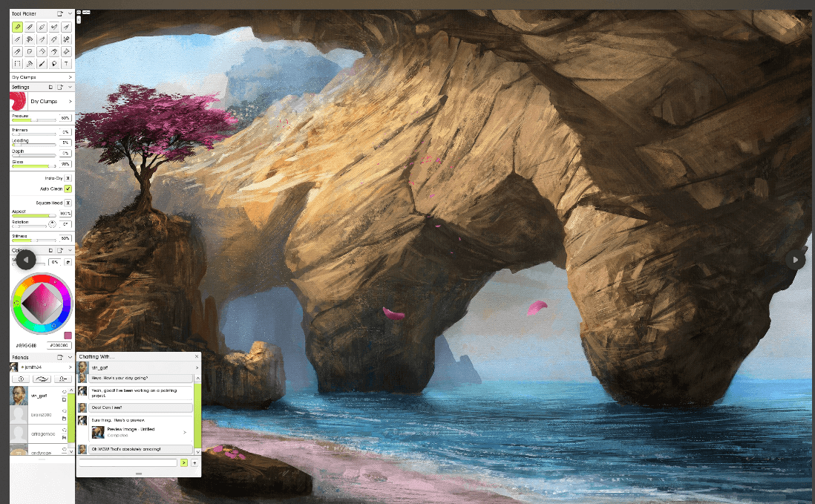Toggle the Square Head option
The height and width of the screenshot is (504, 815).
68,203
